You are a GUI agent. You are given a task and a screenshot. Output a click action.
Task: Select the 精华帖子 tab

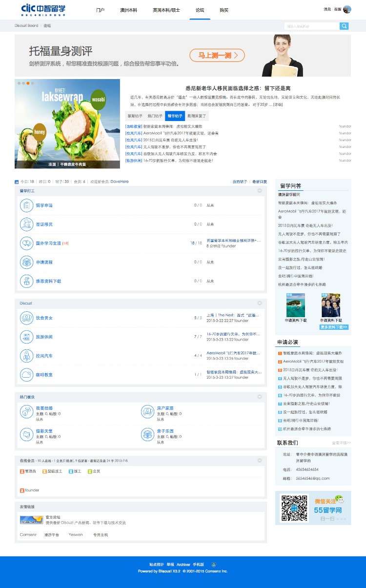(175, 116)
